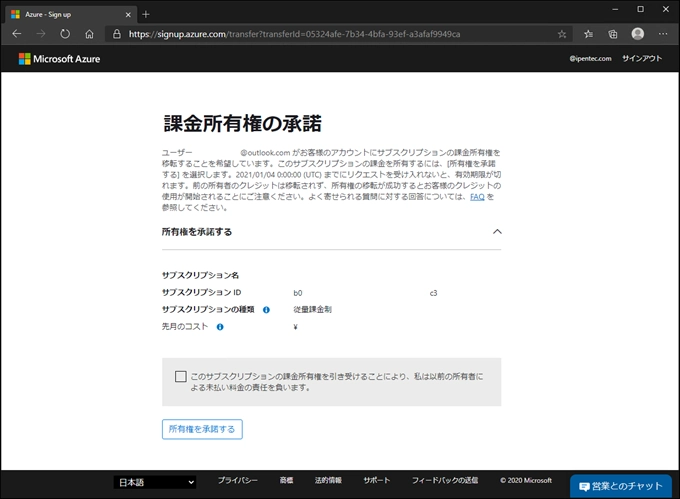View site info via the lock icon
This screenshot has height=499, width=680.
[117, 34]
